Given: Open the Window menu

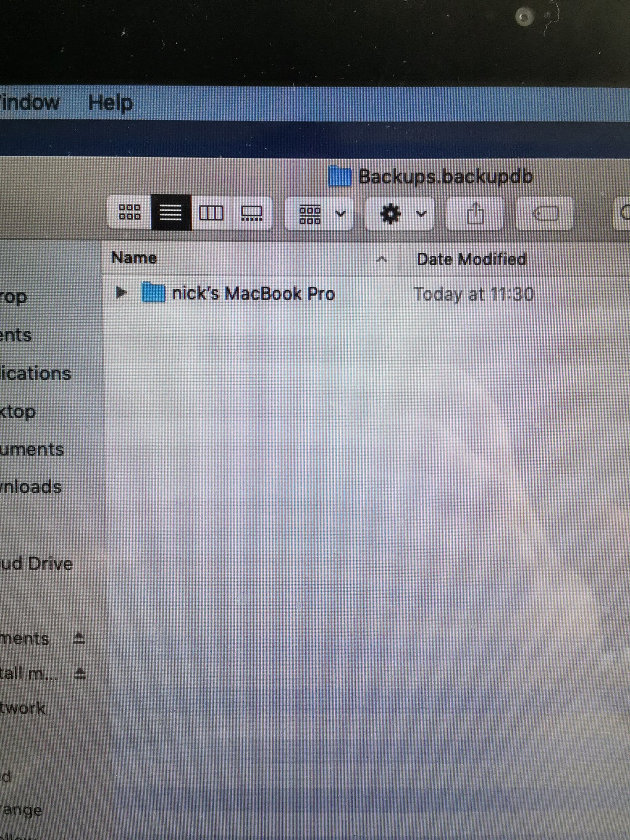Looking at the screenshot, I should pyautogui.click(x=29, y=102).
